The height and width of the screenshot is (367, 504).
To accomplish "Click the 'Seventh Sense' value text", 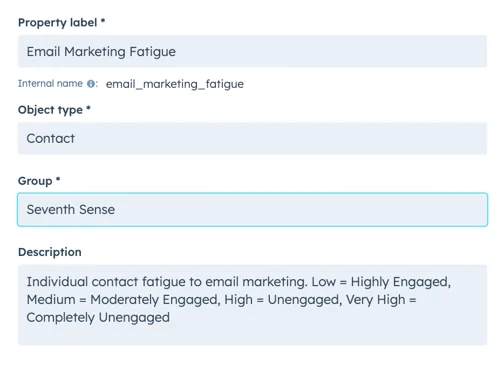I will 71,210.
